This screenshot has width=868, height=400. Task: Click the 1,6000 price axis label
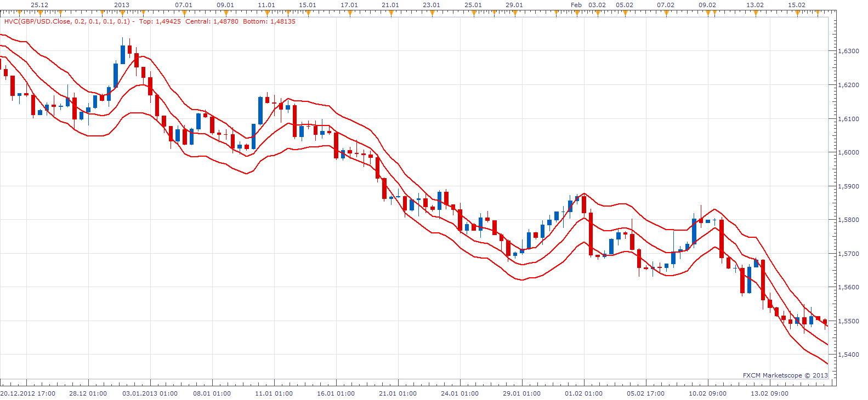coord(849,152)
